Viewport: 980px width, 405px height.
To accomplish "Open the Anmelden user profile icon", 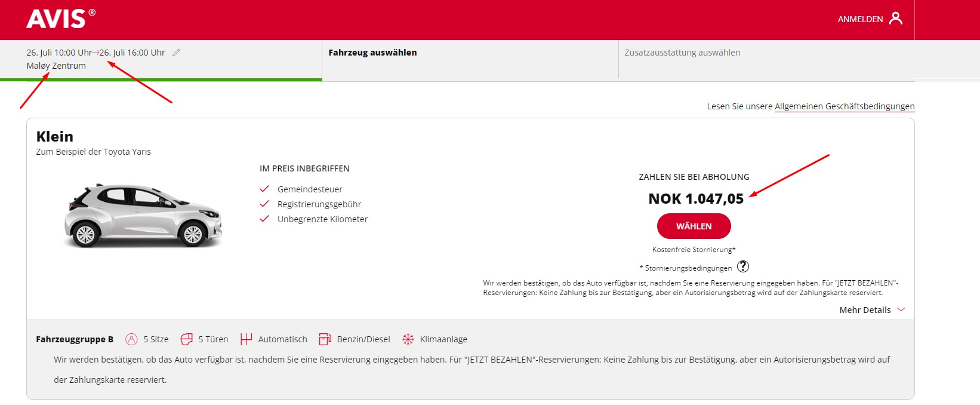I will (x=895, y=19).
